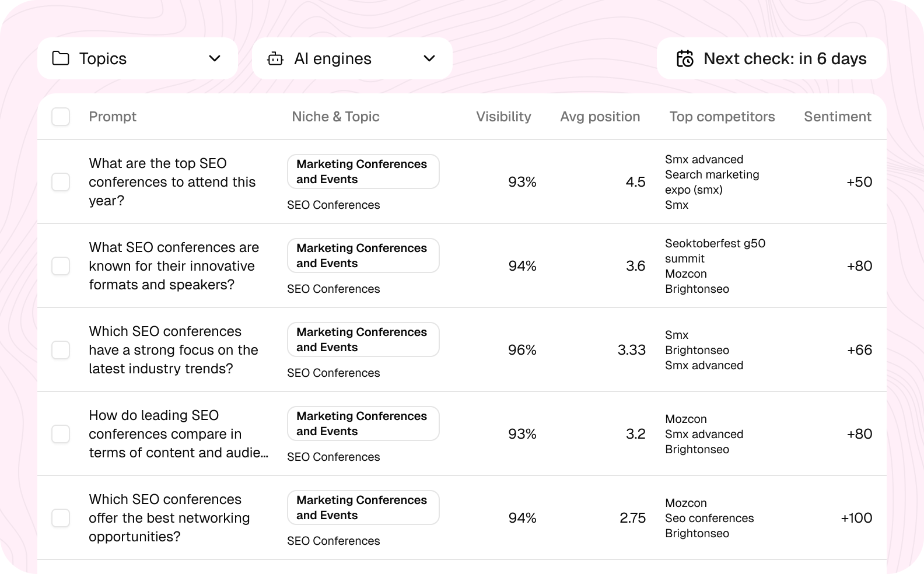Click the +100 sentiment score
Viewport: 924px width, 574px height.
click(x=856, y=517)
